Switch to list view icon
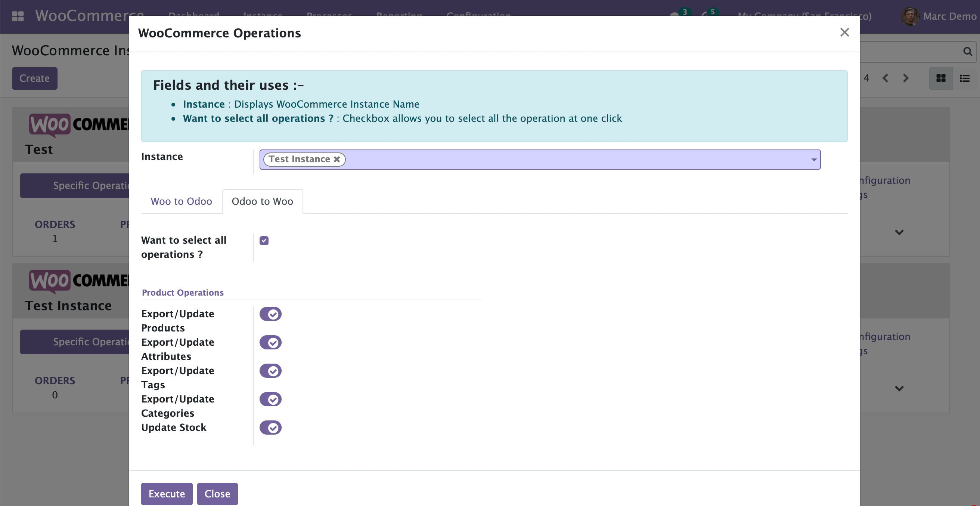 pos(964,78)
